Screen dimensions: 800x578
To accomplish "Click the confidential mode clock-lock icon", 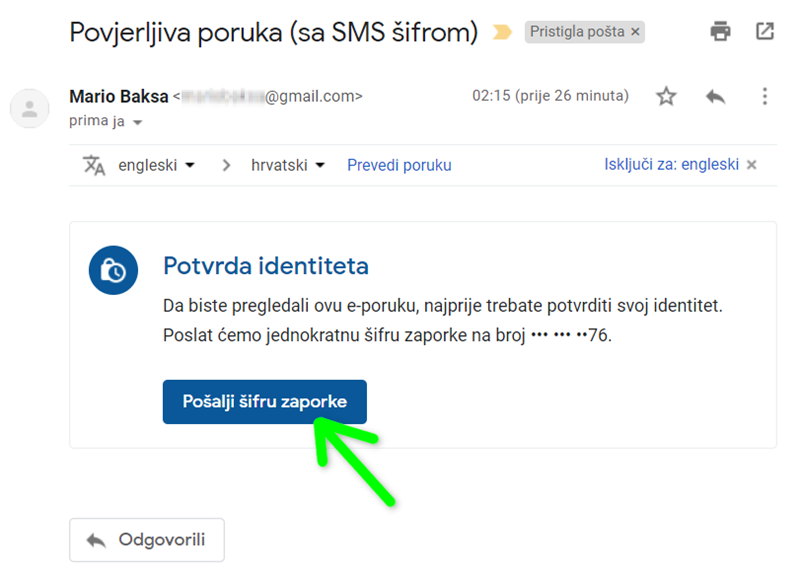I will pos(112,270).
